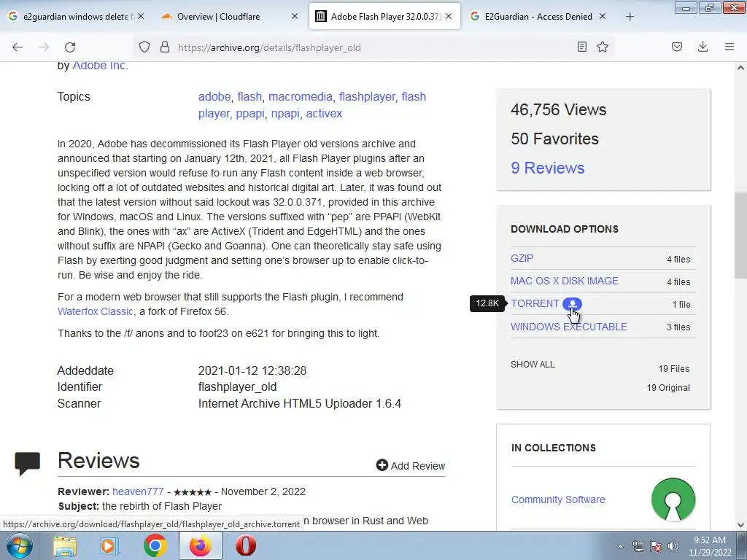This screenshot has height=560, width=747.
Task: Open reviewer heaven777 profile link
Action: 138,491
